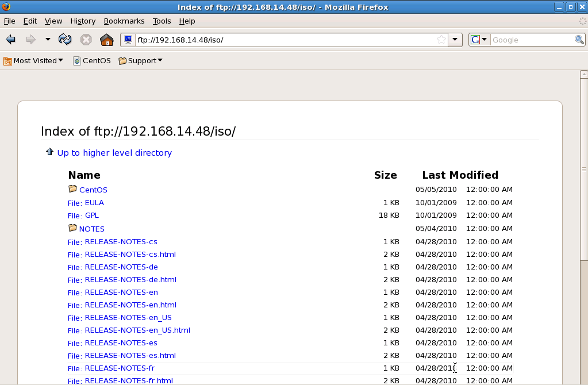Bookmark this page with the star icon
This screenshot has height=385, width=588.
pyautogui.click(x=441, y=40)
